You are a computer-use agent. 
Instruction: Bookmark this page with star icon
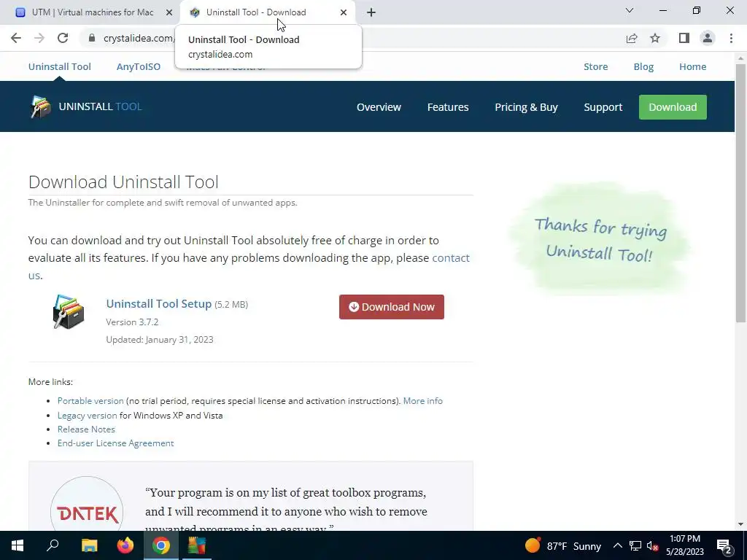(655, 38)
